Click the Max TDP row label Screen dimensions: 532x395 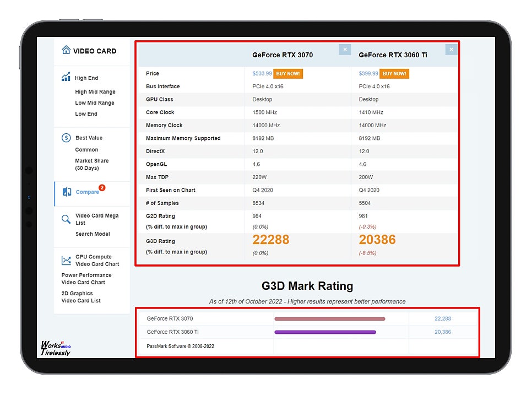click(x=157, y=177)
